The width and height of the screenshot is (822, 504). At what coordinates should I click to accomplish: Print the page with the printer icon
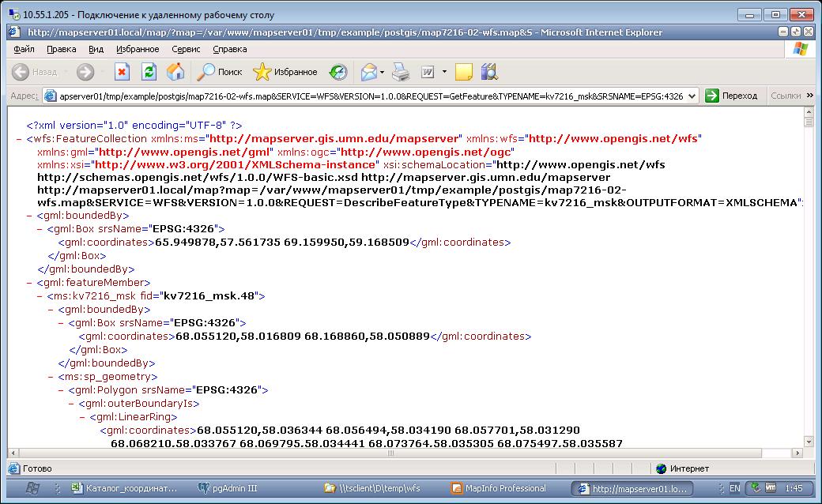point(401,72)
